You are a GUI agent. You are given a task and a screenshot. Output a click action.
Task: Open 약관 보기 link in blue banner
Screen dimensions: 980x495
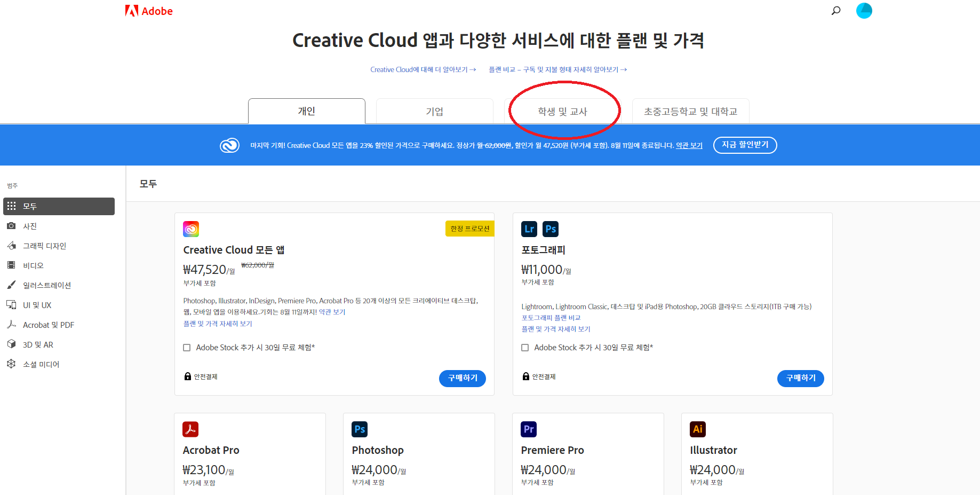(x=689, y=145)
